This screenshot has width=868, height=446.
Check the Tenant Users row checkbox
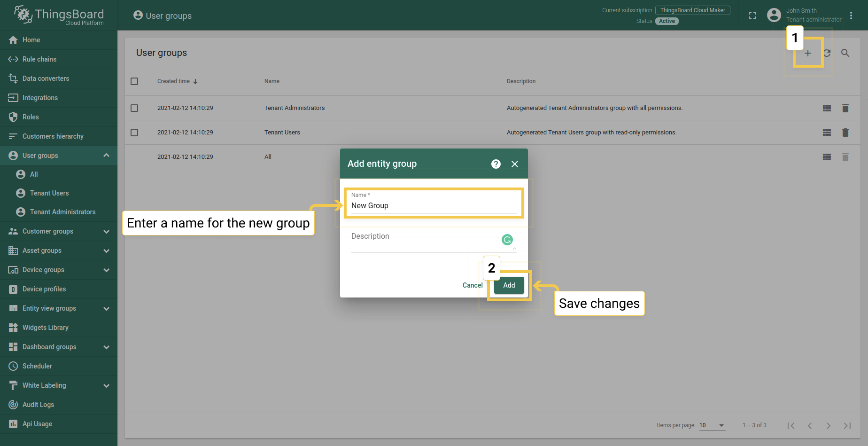point(134,133)
